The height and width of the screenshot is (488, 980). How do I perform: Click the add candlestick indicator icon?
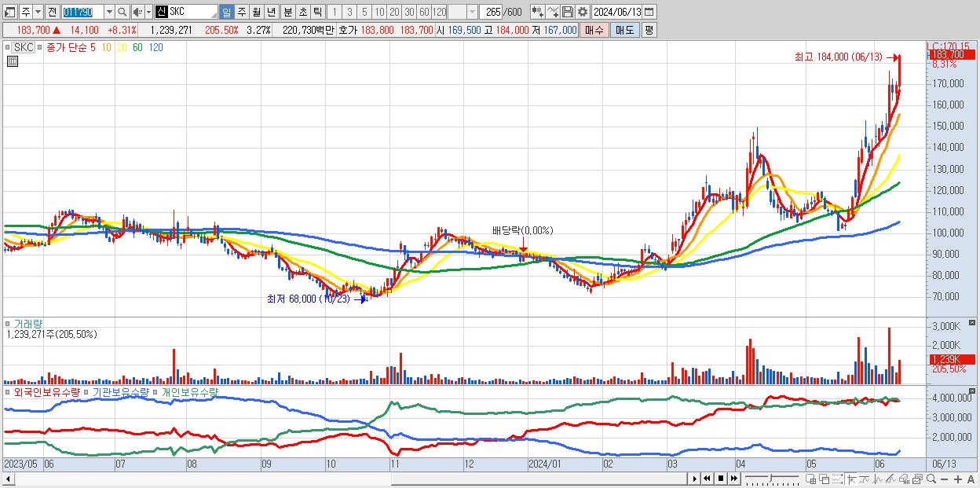pos(537,12)
